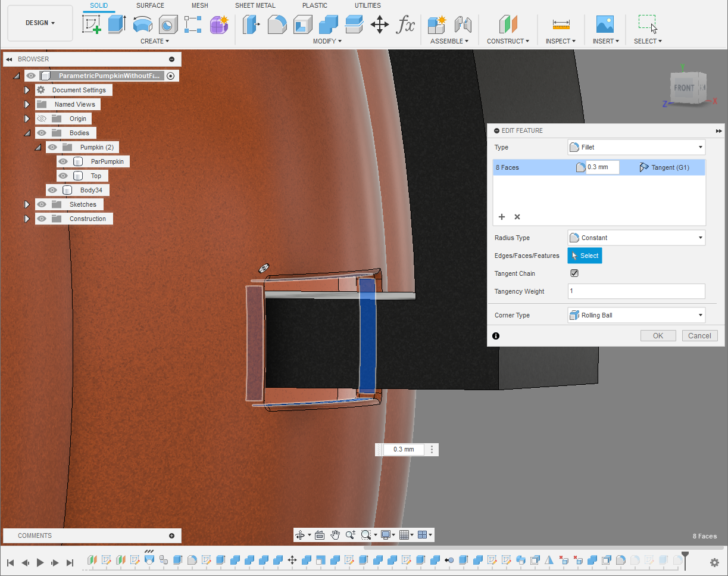Create a New Component
The width and height of the screenshot is (728, 576).
tap(437, 24)
